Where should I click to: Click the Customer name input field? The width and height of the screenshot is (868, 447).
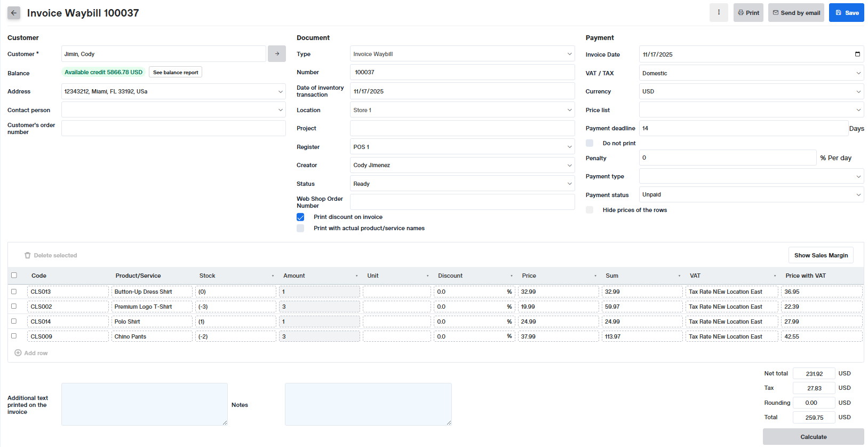pos(164,54)
